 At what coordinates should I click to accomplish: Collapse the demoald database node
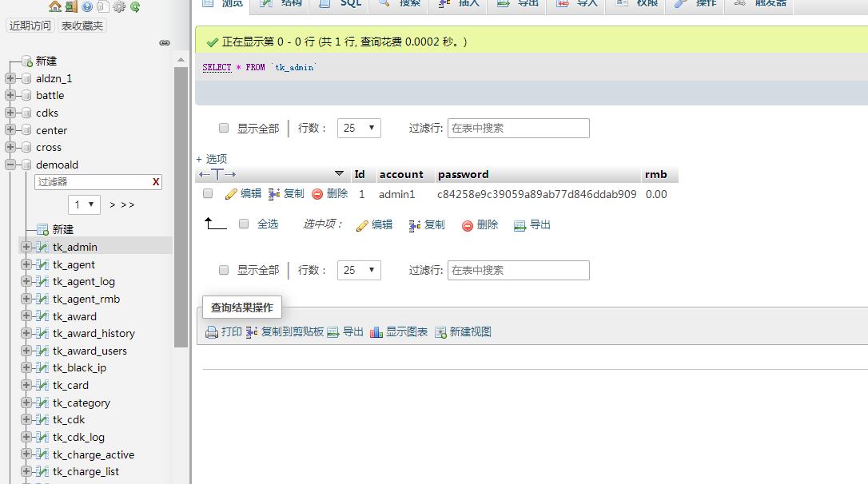(10, 165)
